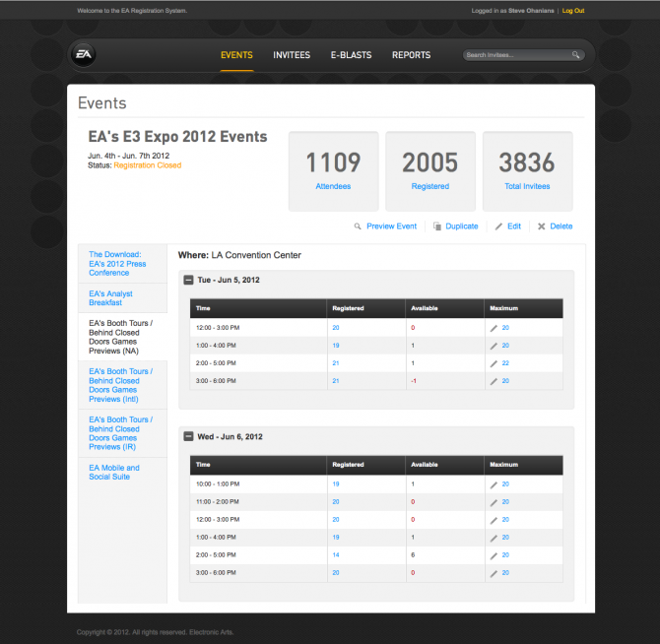The height and width of the screenshot is (644, 660).
Task: Edit maximum pencil for Wed 12:00 - 3:00 PM
Action: point(494,520)
